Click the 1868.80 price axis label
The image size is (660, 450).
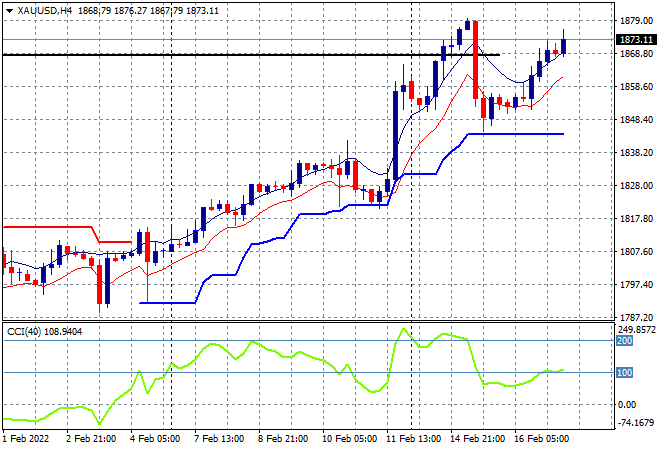[636, 53]
